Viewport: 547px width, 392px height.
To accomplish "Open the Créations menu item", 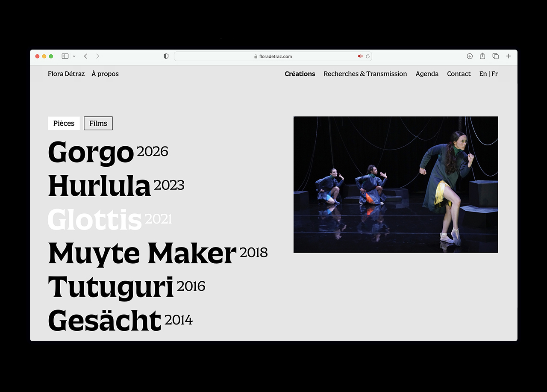I will [300, 74].
